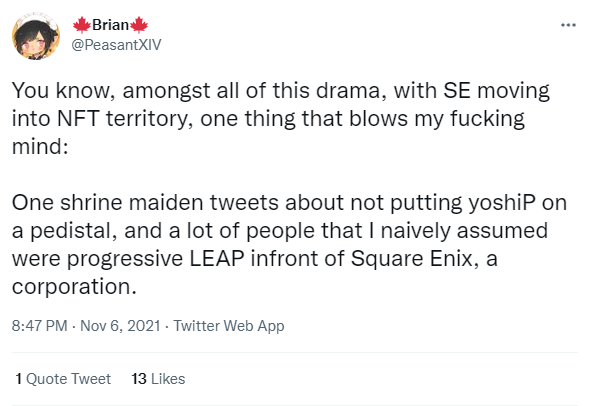Click the maple leaf before Brian's name
The height and width of the screenshot is (406, 589).
click(x=82, y=25)
